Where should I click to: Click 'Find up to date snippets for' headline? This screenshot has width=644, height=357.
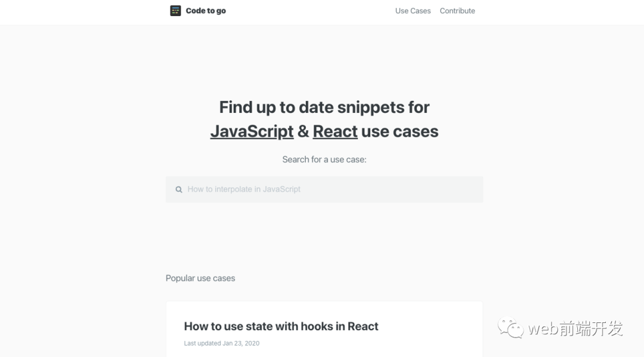click(324, 107)
